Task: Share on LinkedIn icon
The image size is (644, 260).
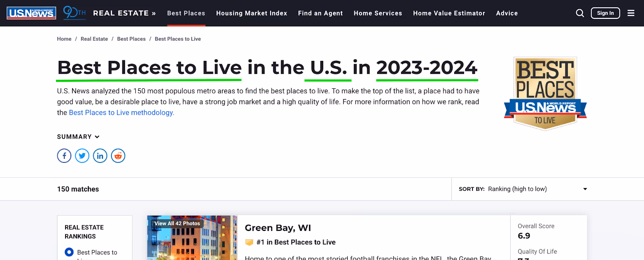Action: (100, 156)
